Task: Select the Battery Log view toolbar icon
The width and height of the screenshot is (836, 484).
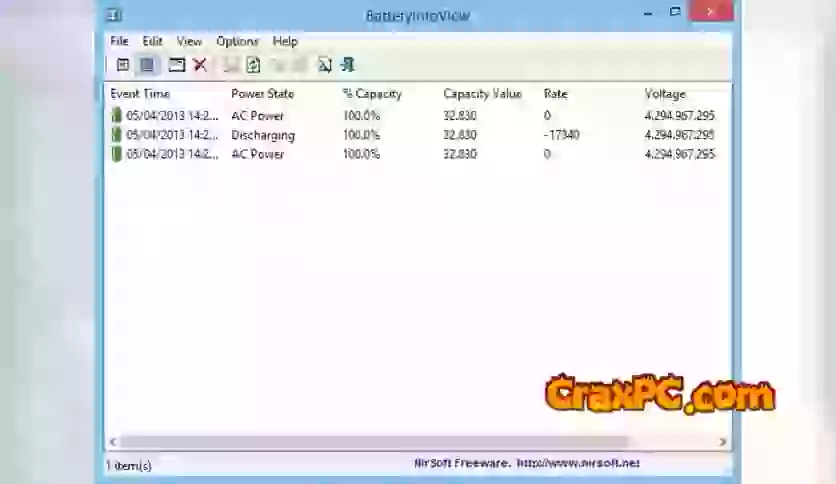Action: [148, 65]
